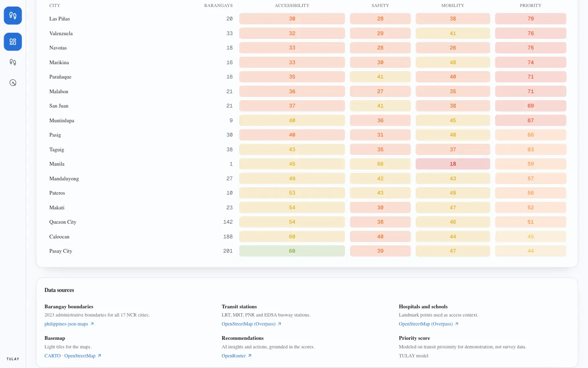588x368 pixels.
Task: Click the CITY column header
Action: (55, 5)
